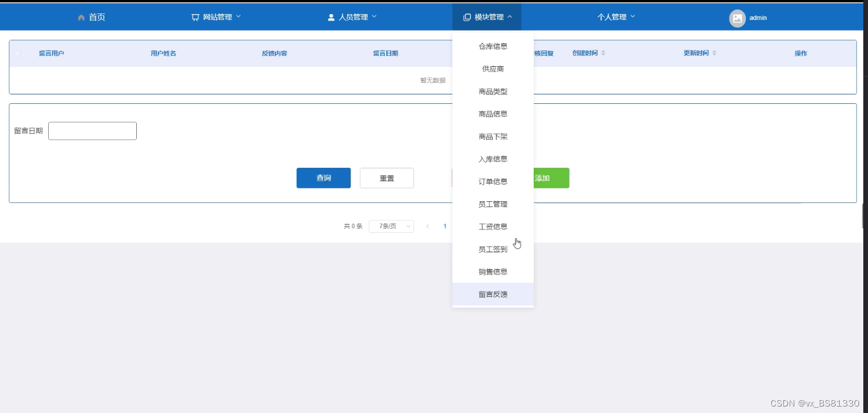Viewport: 868px width, 413px height.
Task: Go to 首页 in navigation
Action: [97, 18]
